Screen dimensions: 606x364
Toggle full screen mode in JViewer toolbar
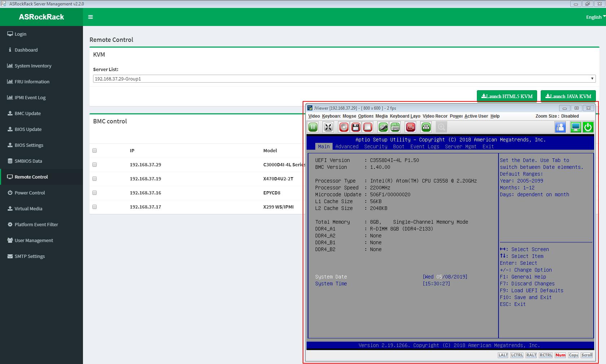tap(328, 127)
